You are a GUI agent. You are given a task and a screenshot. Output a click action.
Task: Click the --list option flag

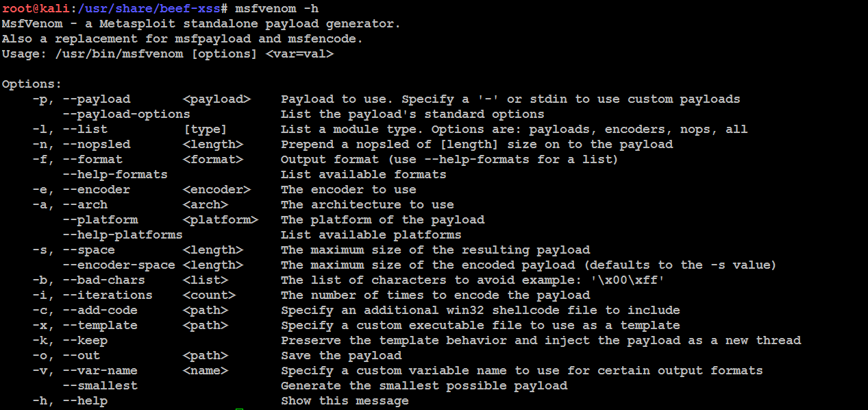[x=85, y=130]
